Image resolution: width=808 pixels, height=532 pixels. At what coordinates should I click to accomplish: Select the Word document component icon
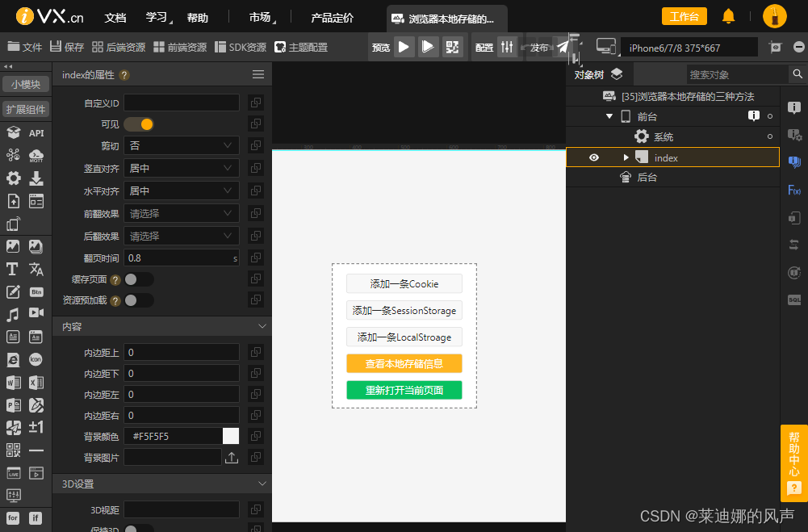point(13,383)
